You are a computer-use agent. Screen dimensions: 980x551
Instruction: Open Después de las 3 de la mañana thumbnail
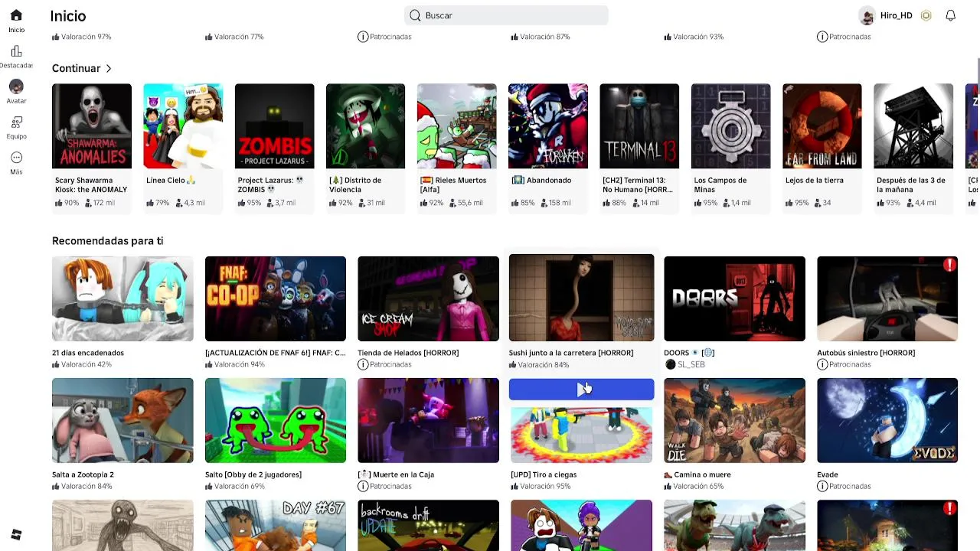click(913, 126)
